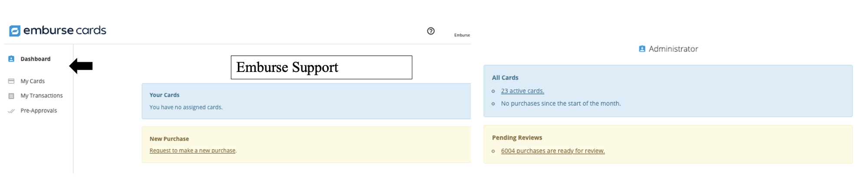
Task: Go to My Cards menu item
Action: [x=33, y=81]
